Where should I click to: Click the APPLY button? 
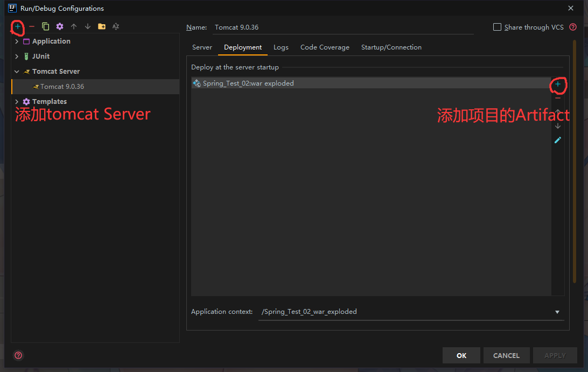(555, 355)
